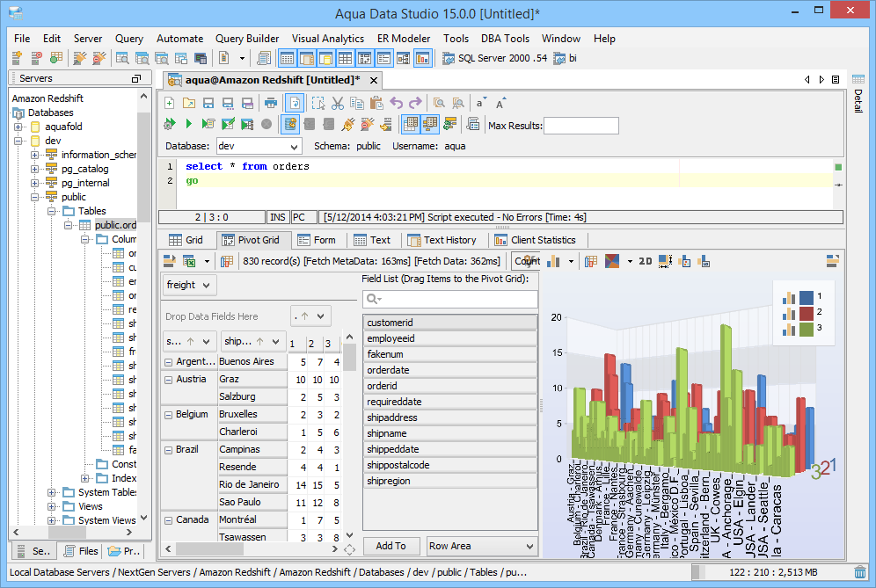This screenshot has width=876, height=588.
Task: Click the Rio de Janeiro row label
Action: 249,484
